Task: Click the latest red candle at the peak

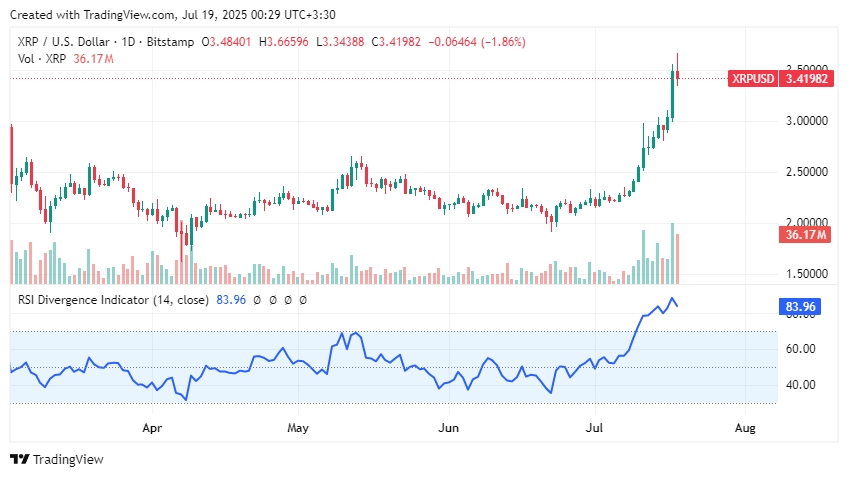Action: point(678,75)
